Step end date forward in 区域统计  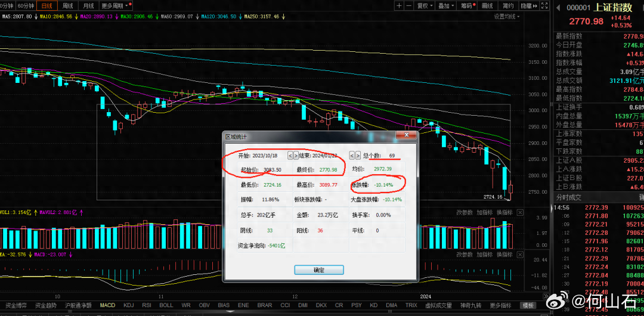[x=358, y=156]
